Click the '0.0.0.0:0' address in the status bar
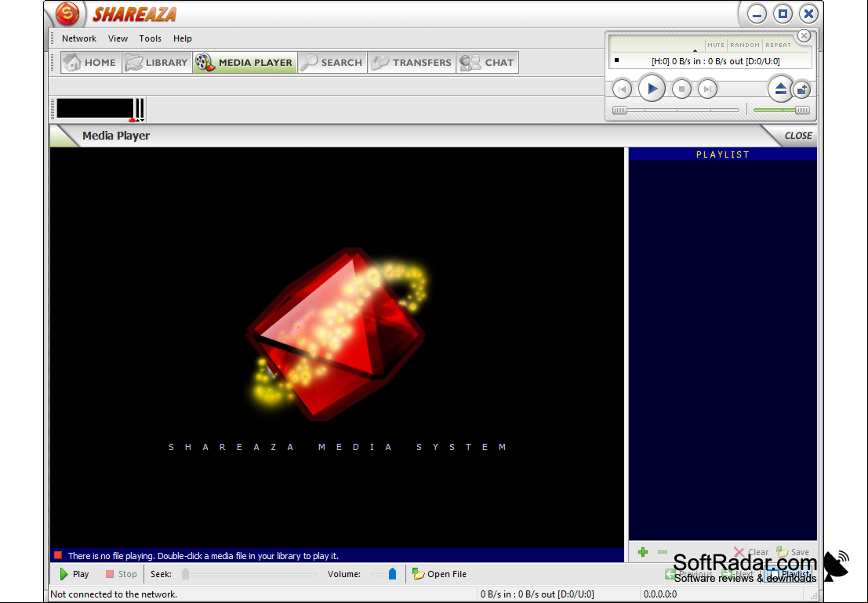This screenshot has height=603, width=868. [x=660, y=594]
